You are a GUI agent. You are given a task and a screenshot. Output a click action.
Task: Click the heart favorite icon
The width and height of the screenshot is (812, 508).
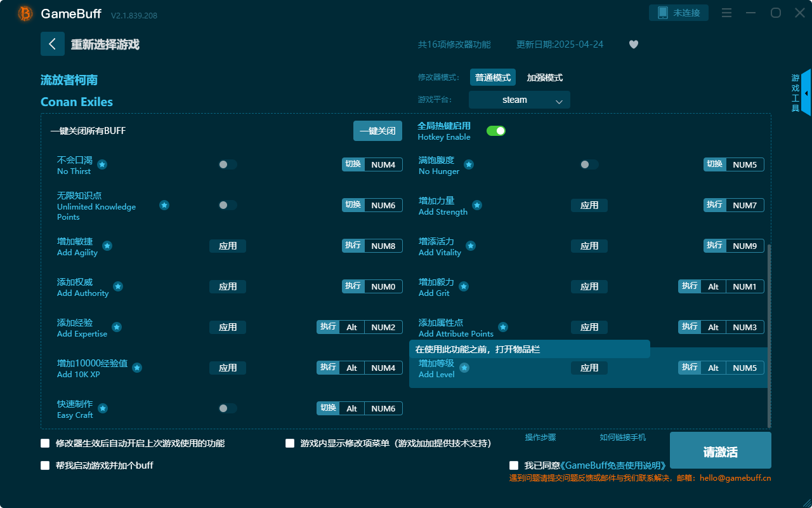click(x=633, y=44)
